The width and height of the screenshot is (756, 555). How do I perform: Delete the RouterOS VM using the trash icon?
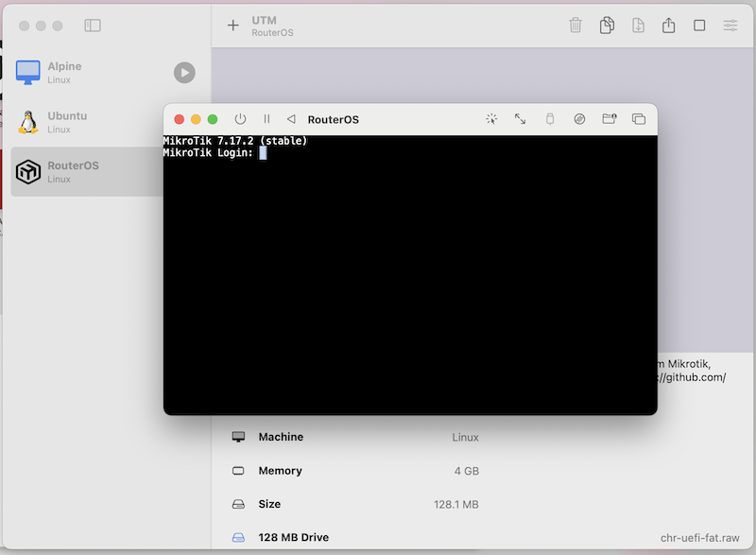(576, 26)
